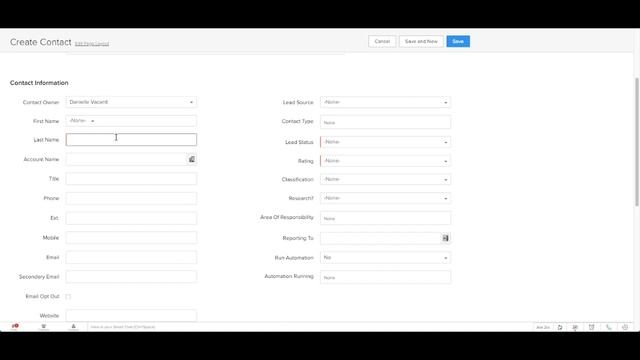Open First Name salutation dropdown
Image resolution: width=640 pixels, height=360 pixels.
click(x=82, y=121)
